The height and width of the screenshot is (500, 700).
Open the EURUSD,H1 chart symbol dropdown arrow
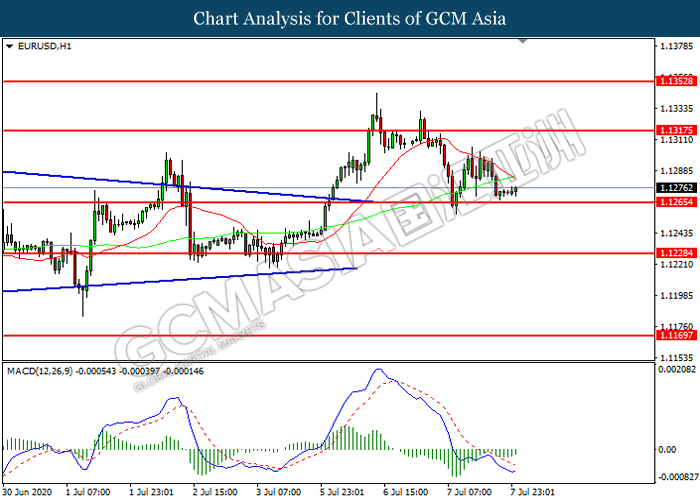click(9, 46)
